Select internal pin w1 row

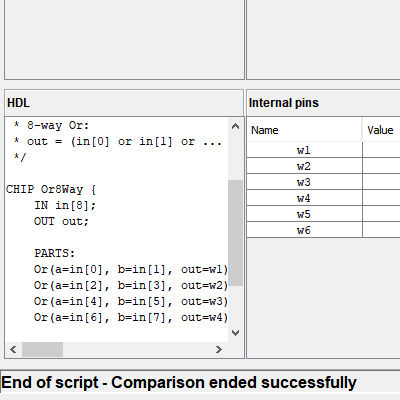point(323,150)
